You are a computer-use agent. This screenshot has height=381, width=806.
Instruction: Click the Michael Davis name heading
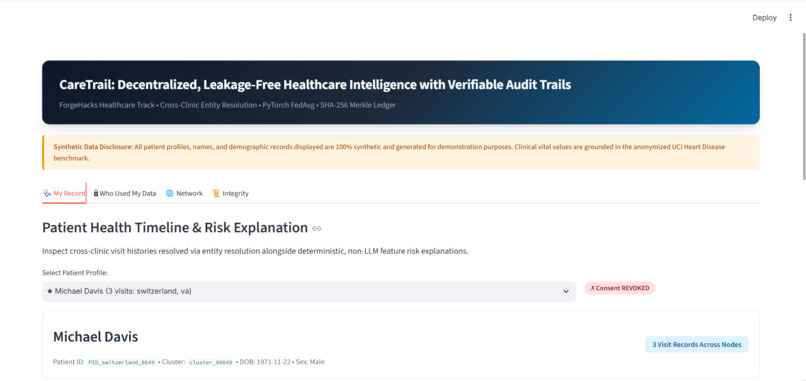click(x=96, y=337)
